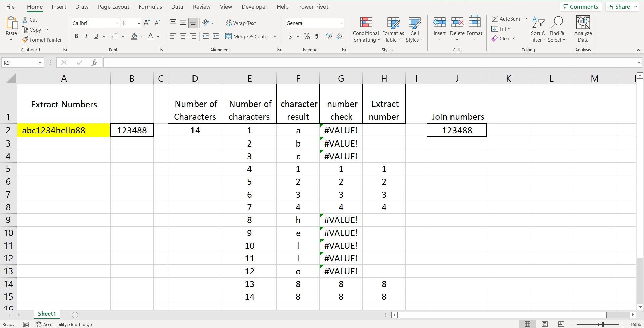
Task: Decrease font size with the smaller A icon
Action: point(157,23)
